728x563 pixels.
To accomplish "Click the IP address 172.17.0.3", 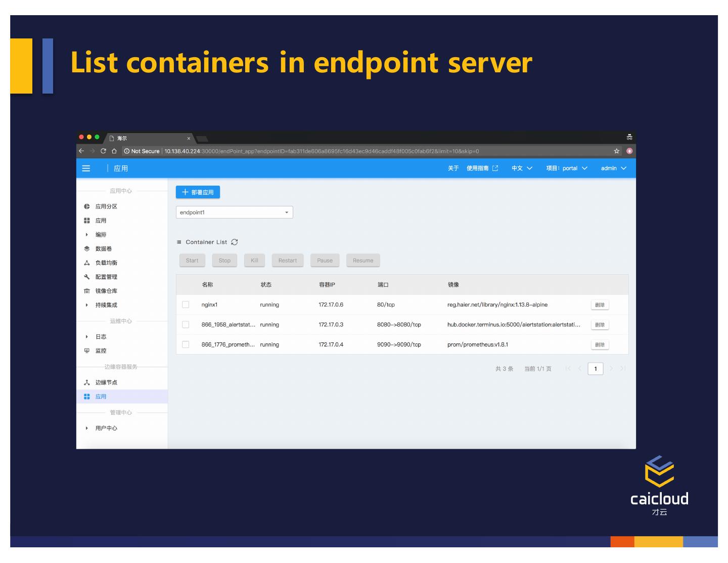I will pos(331,325).
